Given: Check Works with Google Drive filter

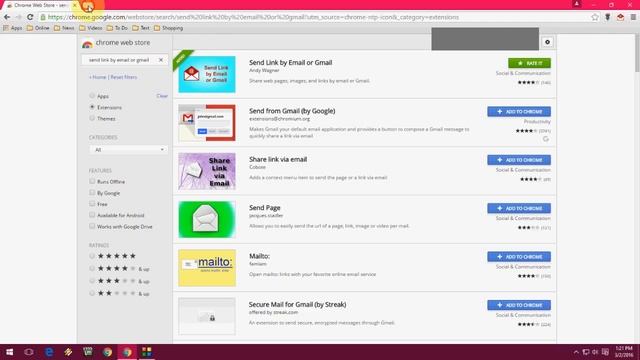Looking at the screenshot, I should [x=92, y=226].
